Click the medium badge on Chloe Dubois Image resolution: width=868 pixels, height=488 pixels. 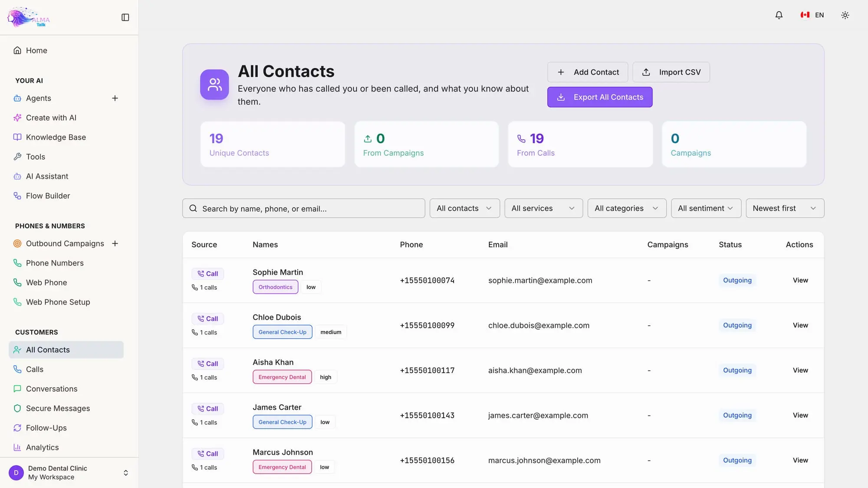point(331,332)
